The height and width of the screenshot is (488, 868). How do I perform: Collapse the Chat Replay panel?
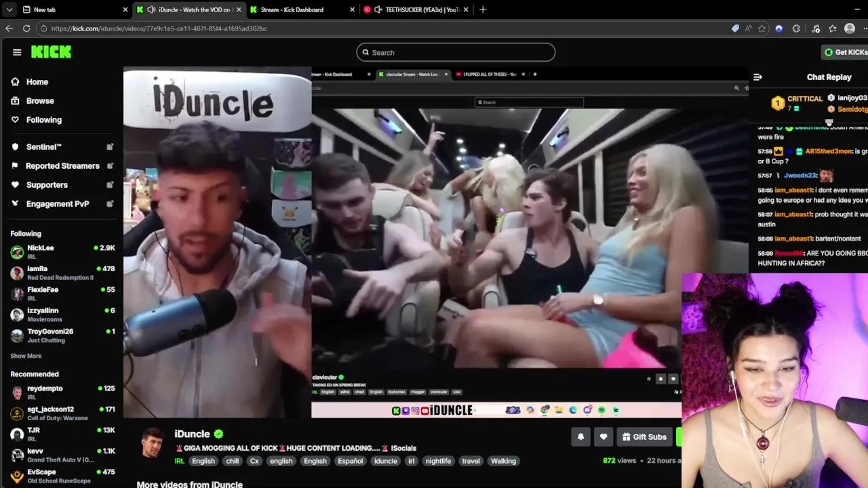pos(757,77)
